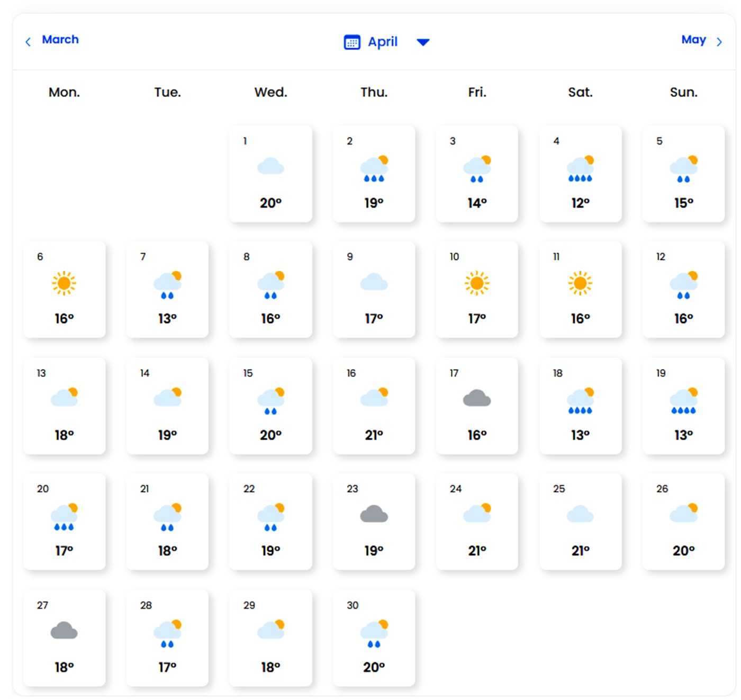Open April 12 day showing 16°
The width and height of the screenshot is (741, 700).
click(683, 290)
